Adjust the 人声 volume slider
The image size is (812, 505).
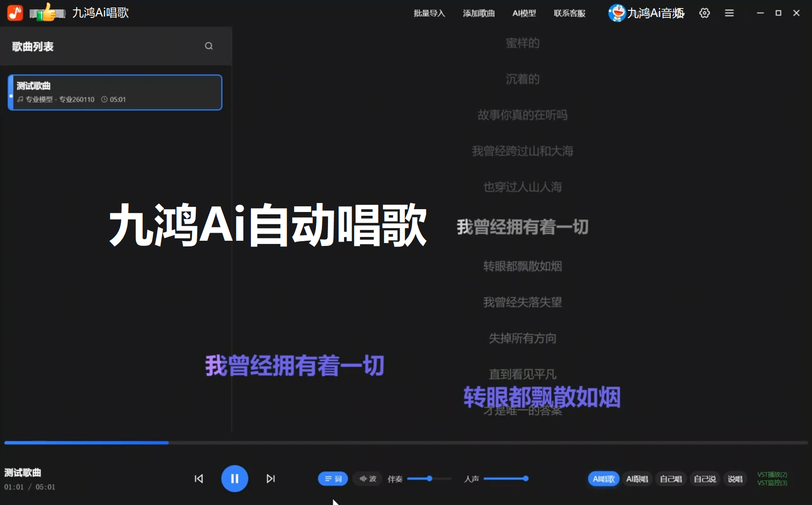coord(506,479)
